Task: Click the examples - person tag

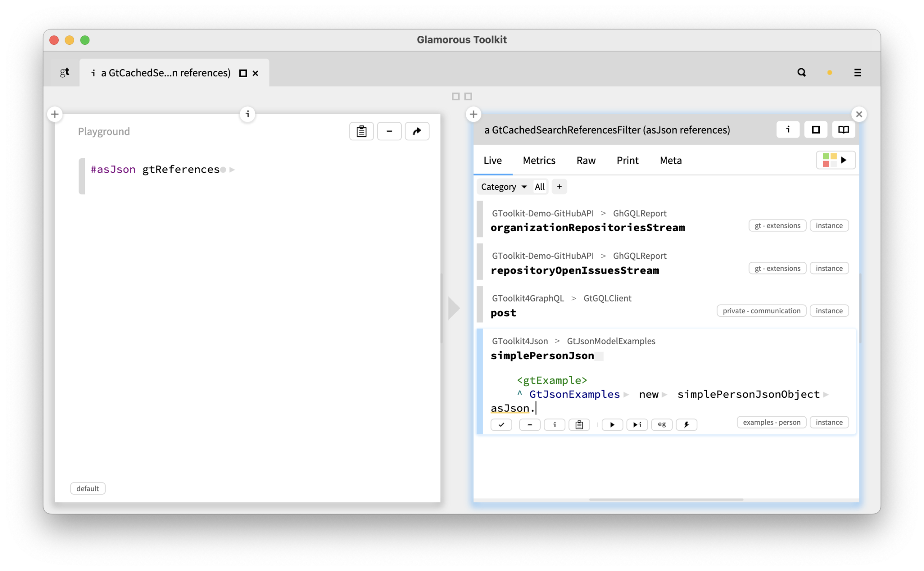Action: (771, 422)
